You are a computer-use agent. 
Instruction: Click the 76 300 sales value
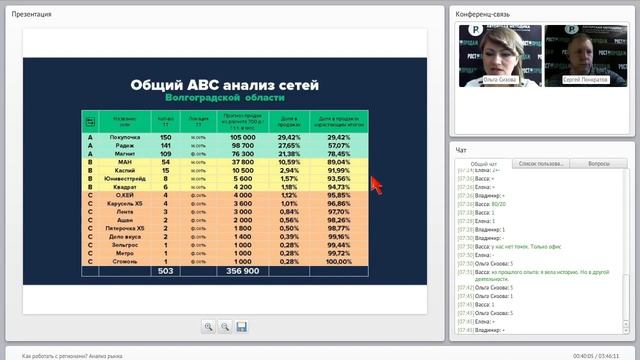(243, 154)
